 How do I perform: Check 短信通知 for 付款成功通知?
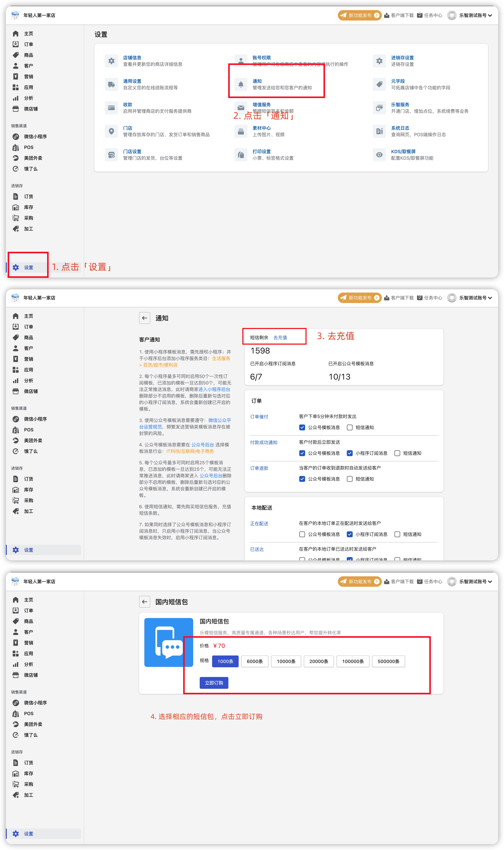[x=397, y=453]
